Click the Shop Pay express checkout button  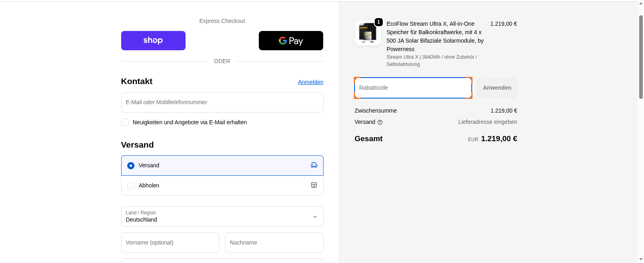click(153, 41)
